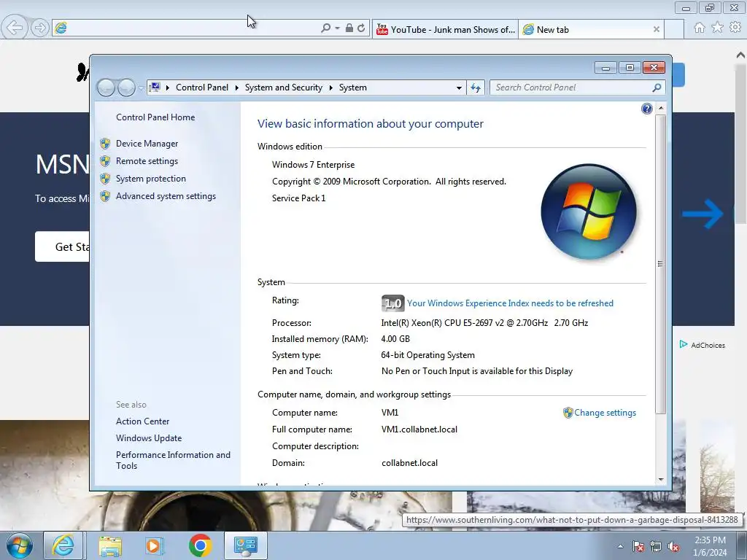Open Remote settings link

point(147,161)
